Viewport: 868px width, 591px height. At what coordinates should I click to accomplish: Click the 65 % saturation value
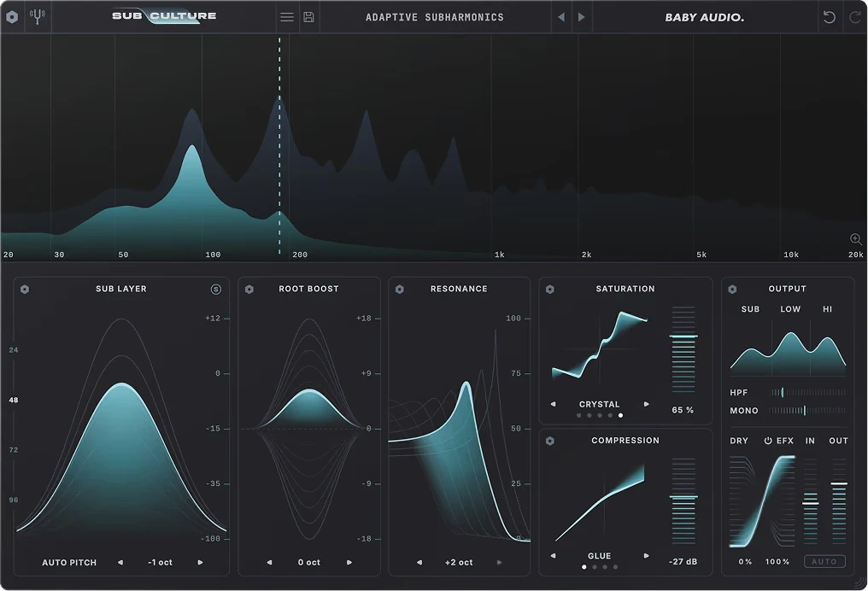coord(683,410)
